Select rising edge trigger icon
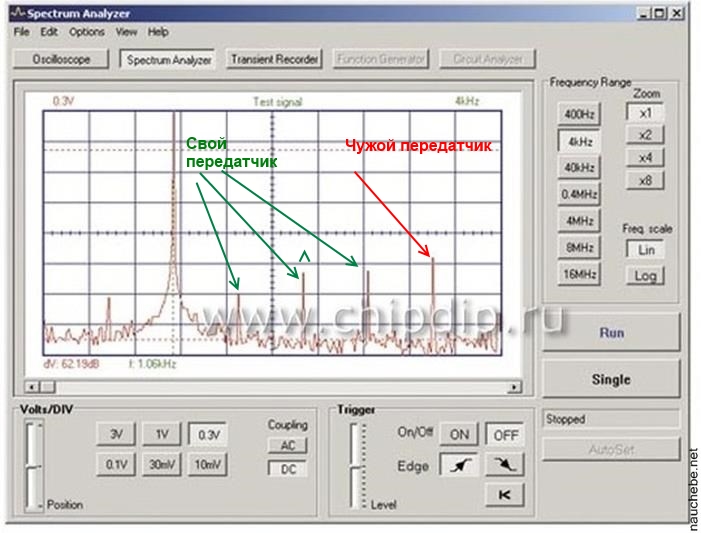Image resolution: width=701 pixels, height=533 pixels. point(459,465)
